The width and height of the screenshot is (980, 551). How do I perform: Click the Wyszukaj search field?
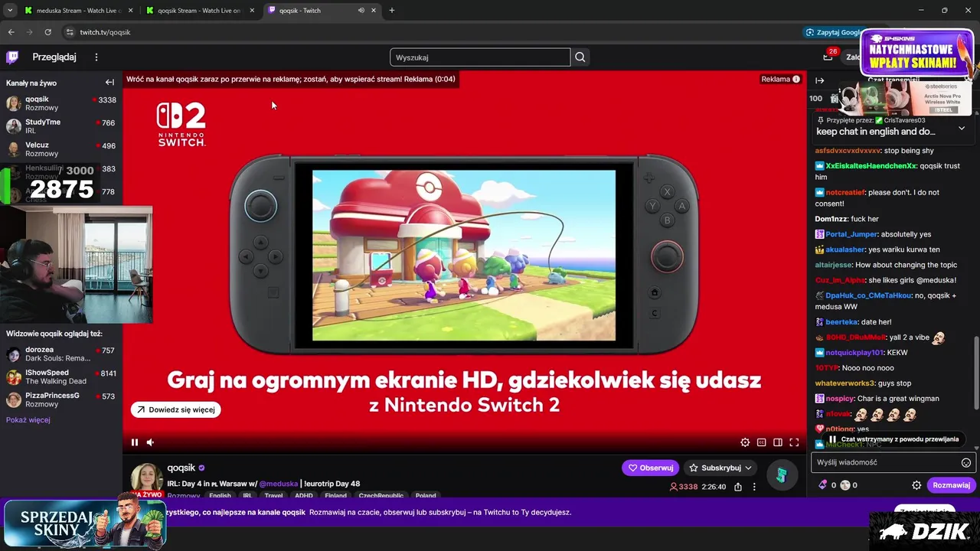(480, 57)
